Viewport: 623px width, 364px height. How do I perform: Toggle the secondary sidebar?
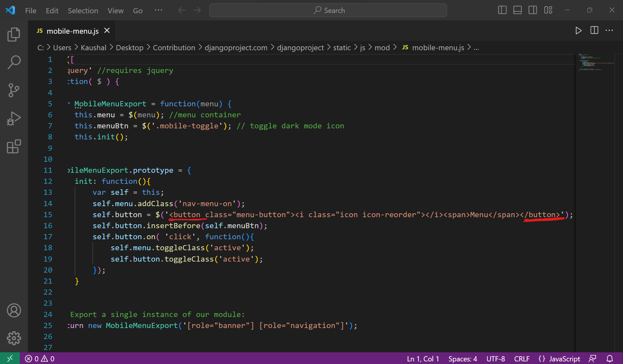pos(532,10)
